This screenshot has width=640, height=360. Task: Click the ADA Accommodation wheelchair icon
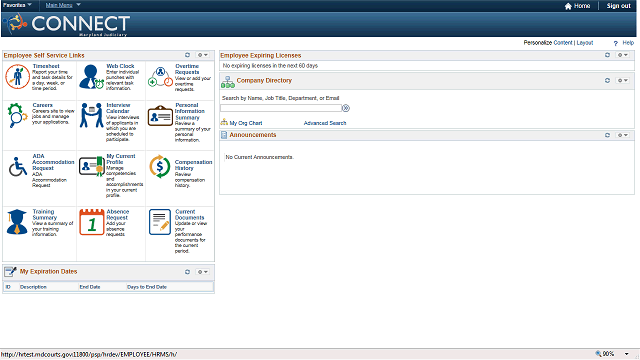(18, 167)
